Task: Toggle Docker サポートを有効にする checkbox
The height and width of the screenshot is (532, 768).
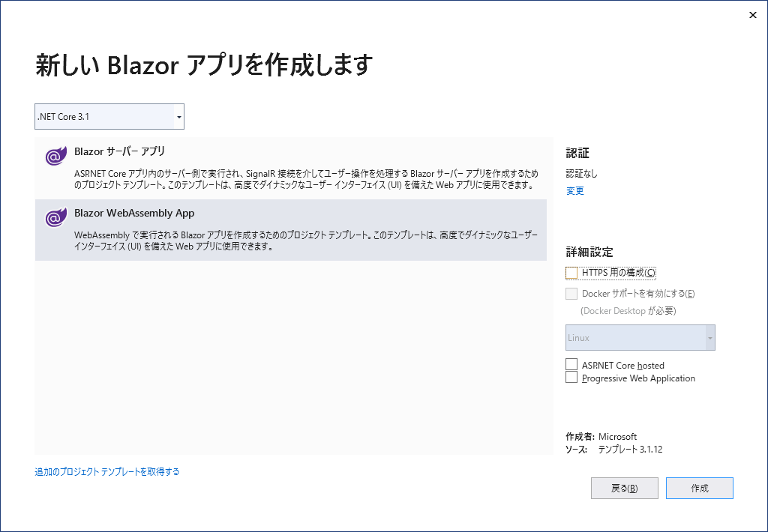Action: pyautogui.click(x=571, y=294)
